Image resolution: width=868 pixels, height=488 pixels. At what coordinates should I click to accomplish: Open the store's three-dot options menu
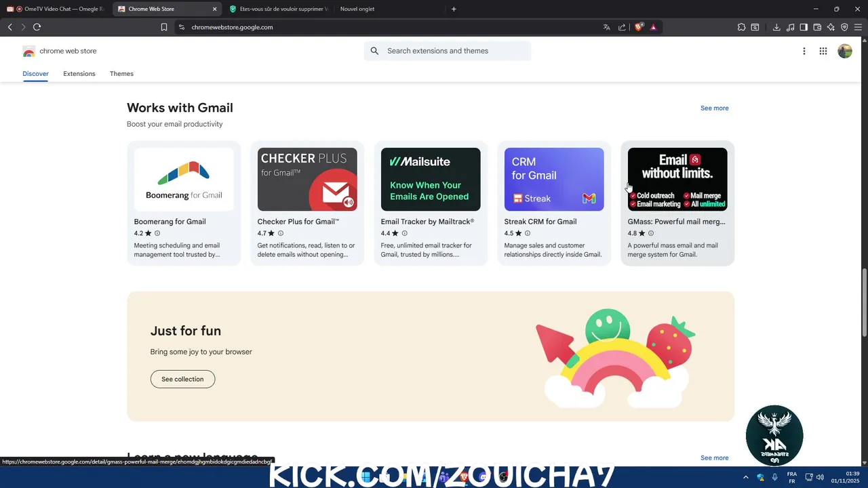pos(804,51)
